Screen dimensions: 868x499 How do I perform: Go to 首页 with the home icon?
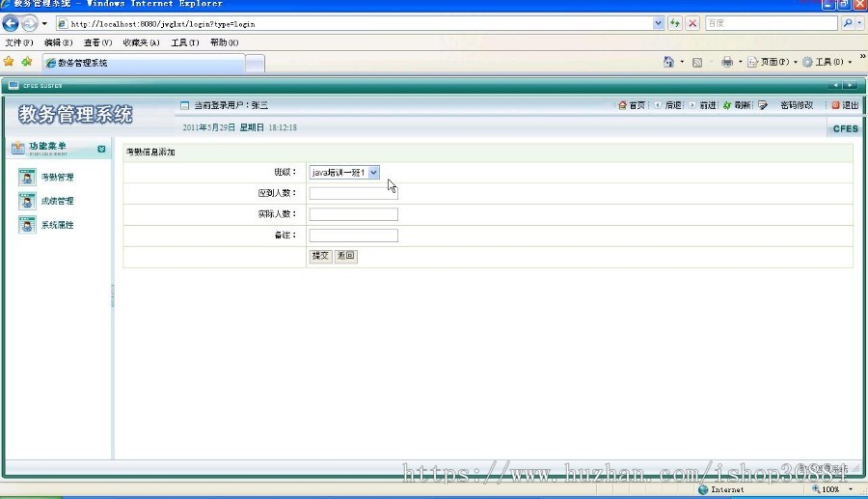point(623,105)
